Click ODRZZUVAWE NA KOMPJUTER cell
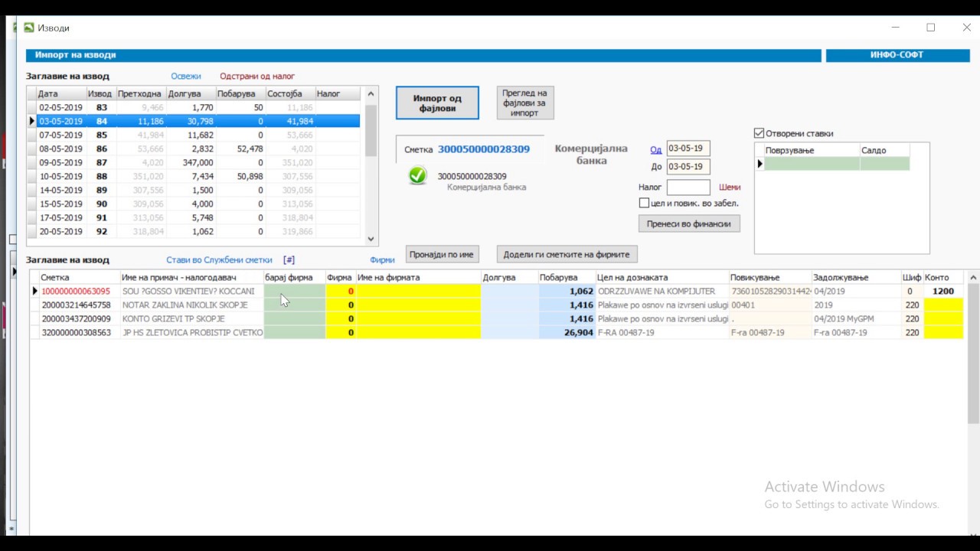Image resolution: width=980 pixels, height=551 pixels. 661,292
